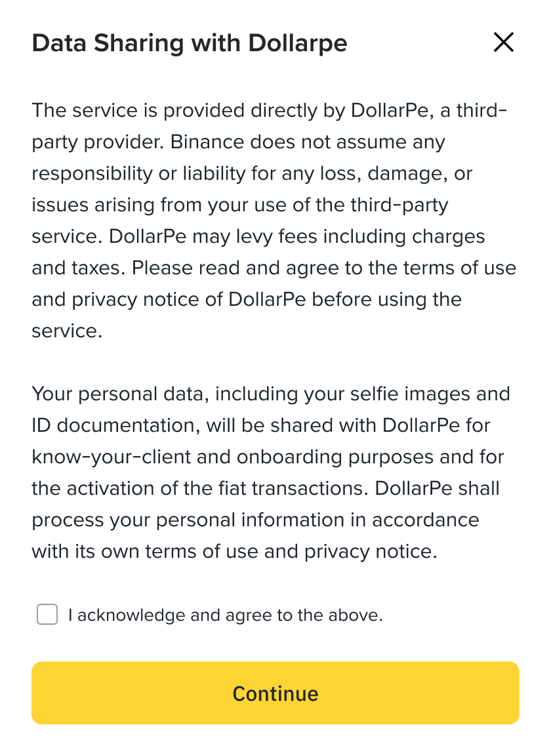Click the line "issues arising from your use"
Screen dimensions: 551x756
click(240, 205)
